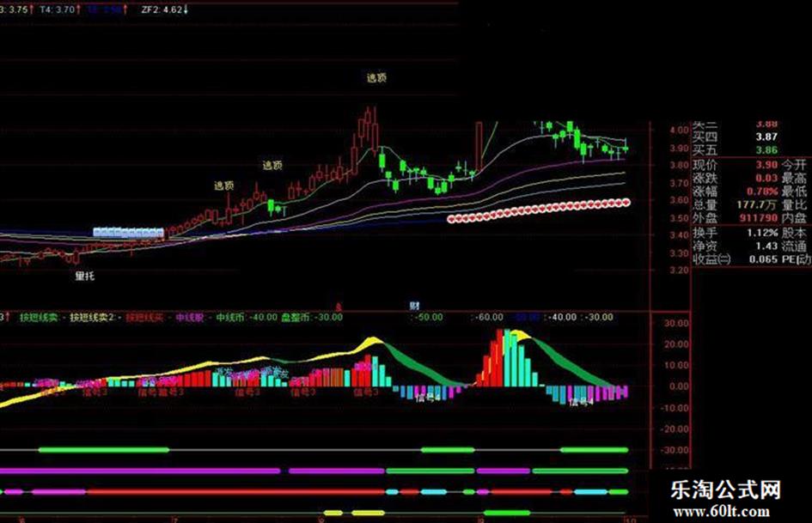The height and width of the screenshot is (523, 812).
Task: Click the 买四 3.87 quote row
Action: coord(735,137)
